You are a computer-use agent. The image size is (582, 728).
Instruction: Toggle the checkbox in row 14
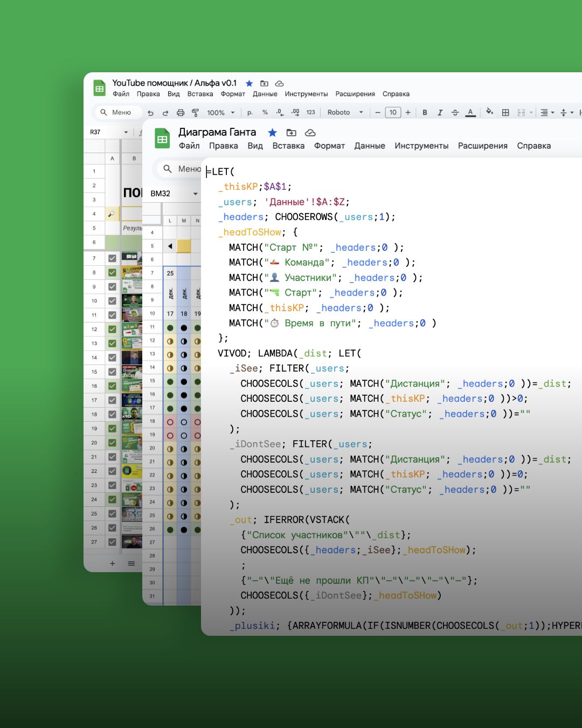click(x=112, y=358)
